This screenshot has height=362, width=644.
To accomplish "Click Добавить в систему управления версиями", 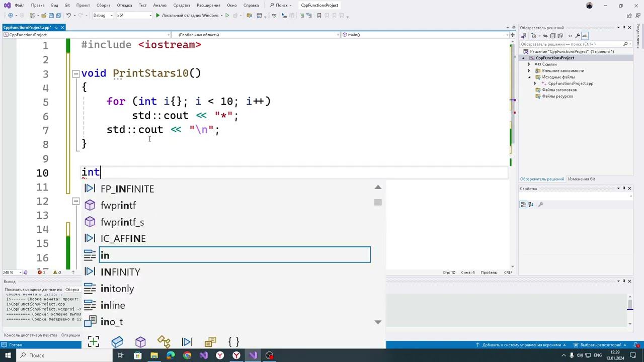I will pyautogui.click(x=521, y=345).
